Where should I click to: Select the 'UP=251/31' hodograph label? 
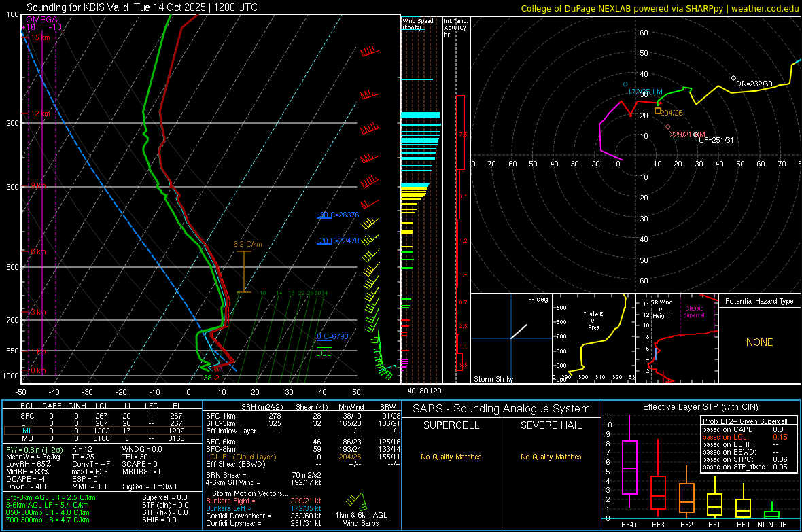[716, 140]
